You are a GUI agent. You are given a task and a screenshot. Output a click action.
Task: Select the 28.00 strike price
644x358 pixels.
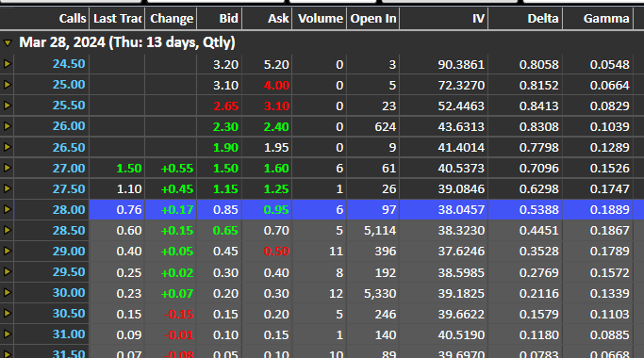[x=69, y=209]
